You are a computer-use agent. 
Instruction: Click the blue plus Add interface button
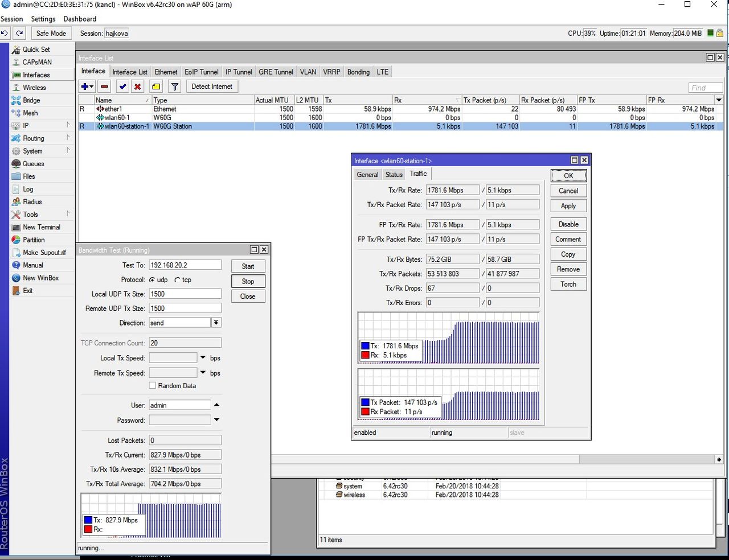pos(87,87)
